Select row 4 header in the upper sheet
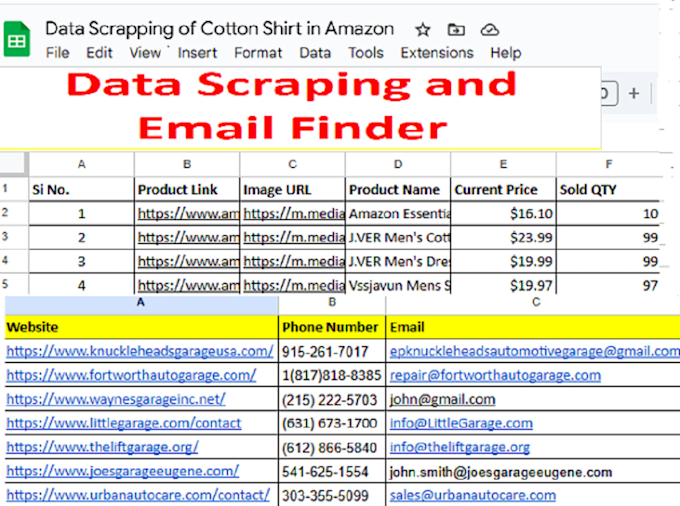Viewport: 680px width, 506px height. click(14, 261)
